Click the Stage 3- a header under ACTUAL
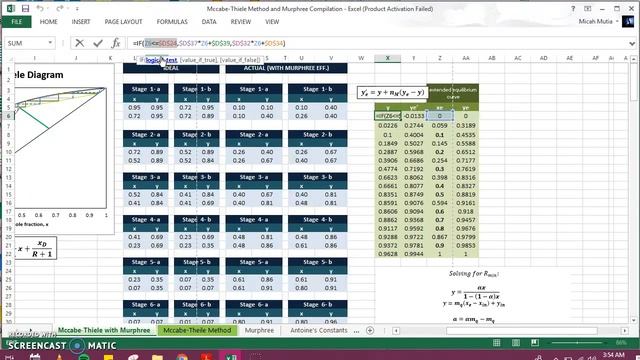The image size is (640, 360). coord(253,177)
